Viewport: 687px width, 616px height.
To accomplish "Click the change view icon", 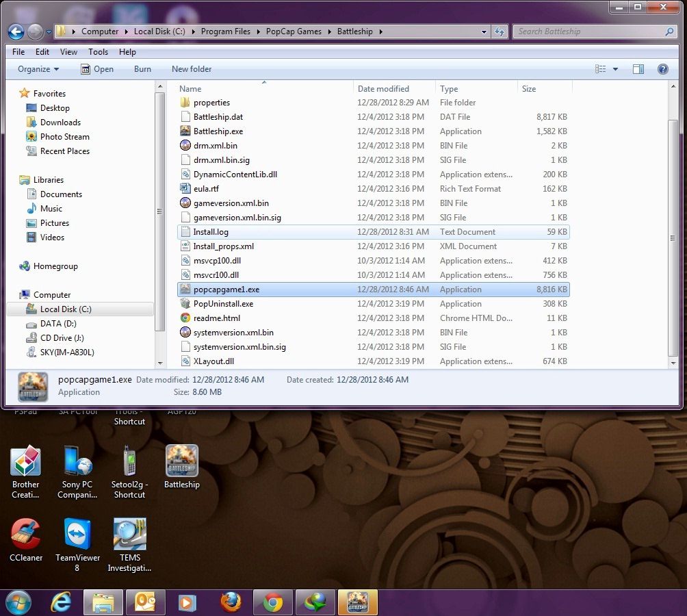I will 600,68.
